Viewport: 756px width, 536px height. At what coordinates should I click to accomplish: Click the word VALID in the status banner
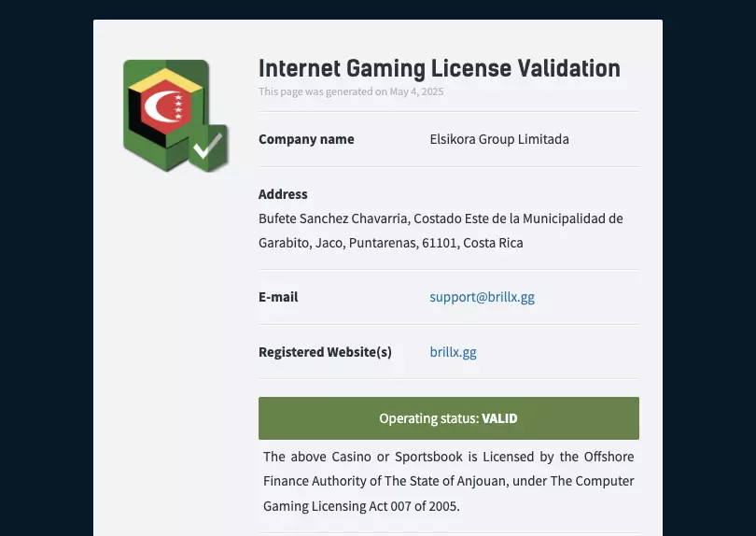pos(499,418)
